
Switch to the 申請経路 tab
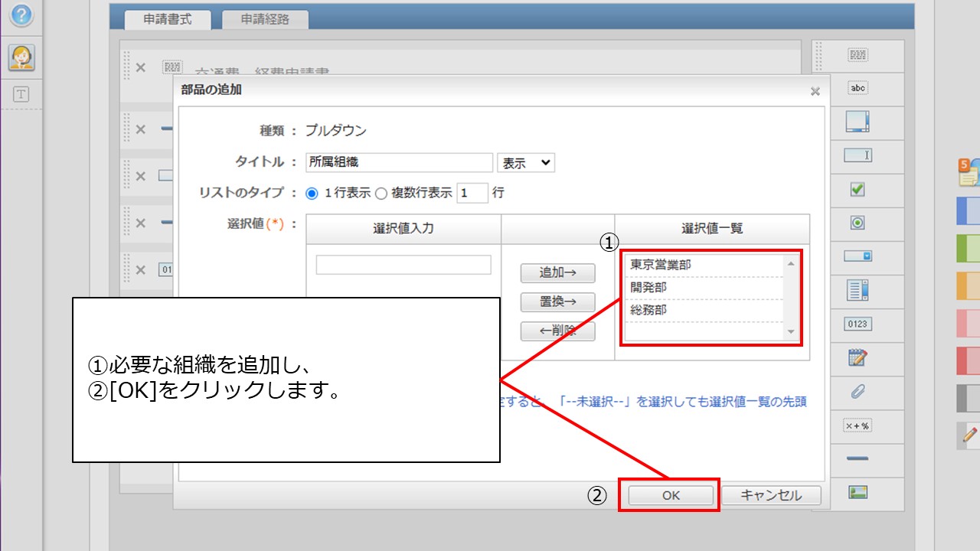coord(265,20)
